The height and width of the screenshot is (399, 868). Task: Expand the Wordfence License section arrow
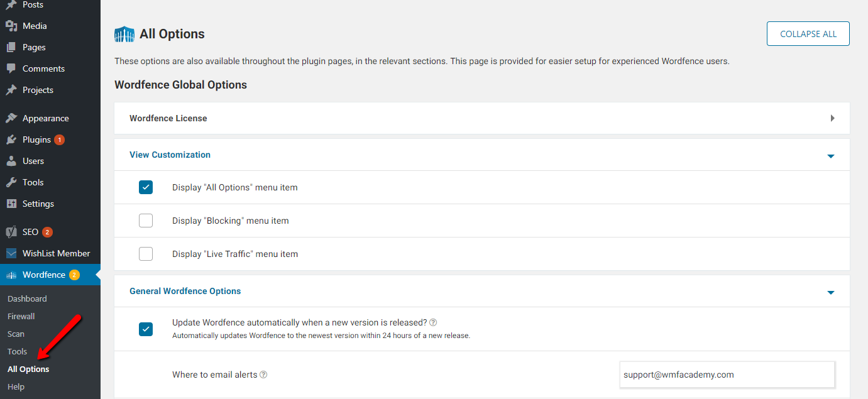coord(832,118)
